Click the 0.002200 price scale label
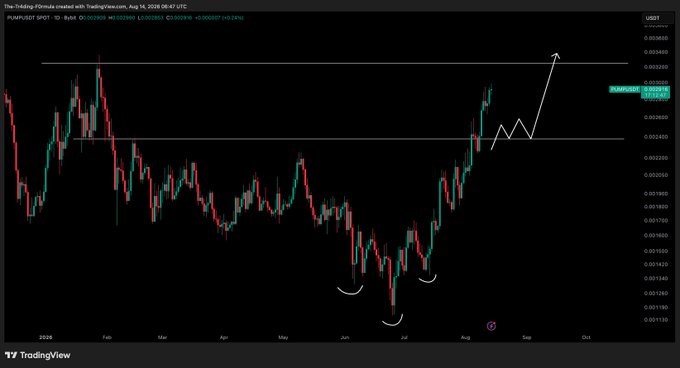The width and height of the screenshot is (680, 368). point(656,158)
